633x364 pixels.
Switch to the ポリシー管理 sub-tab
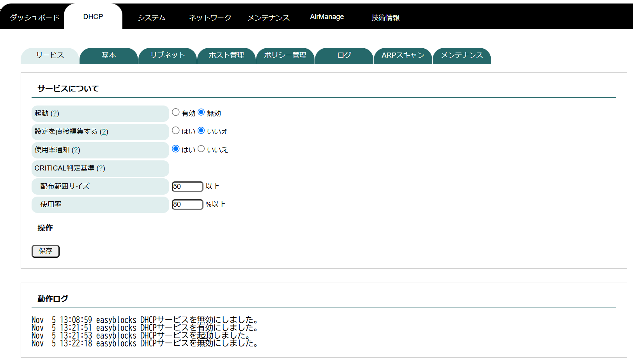pyautogui.click(x=285, y=56)
